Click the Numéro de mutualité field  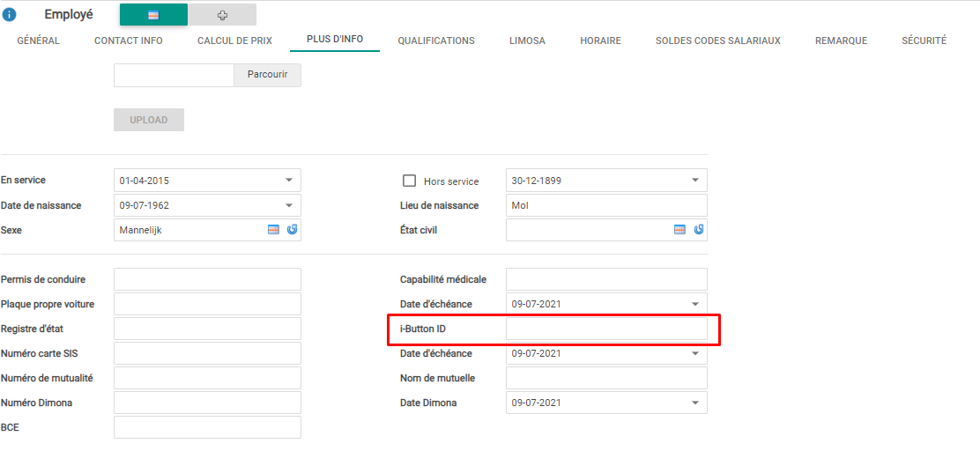click(x=207, y=378)
